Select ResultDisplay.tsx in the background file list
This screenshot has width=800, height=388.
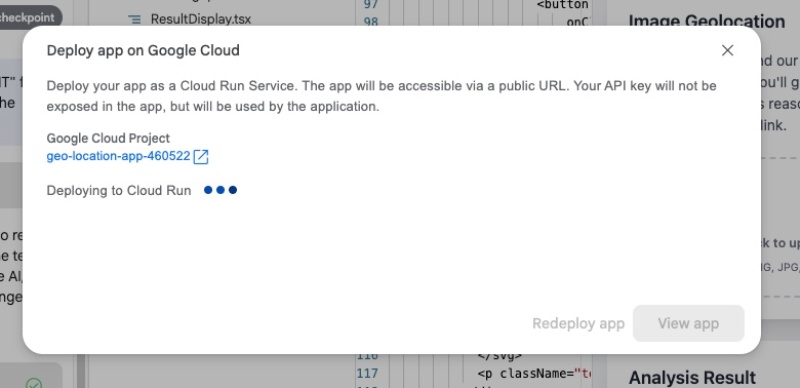pos(201,19)
